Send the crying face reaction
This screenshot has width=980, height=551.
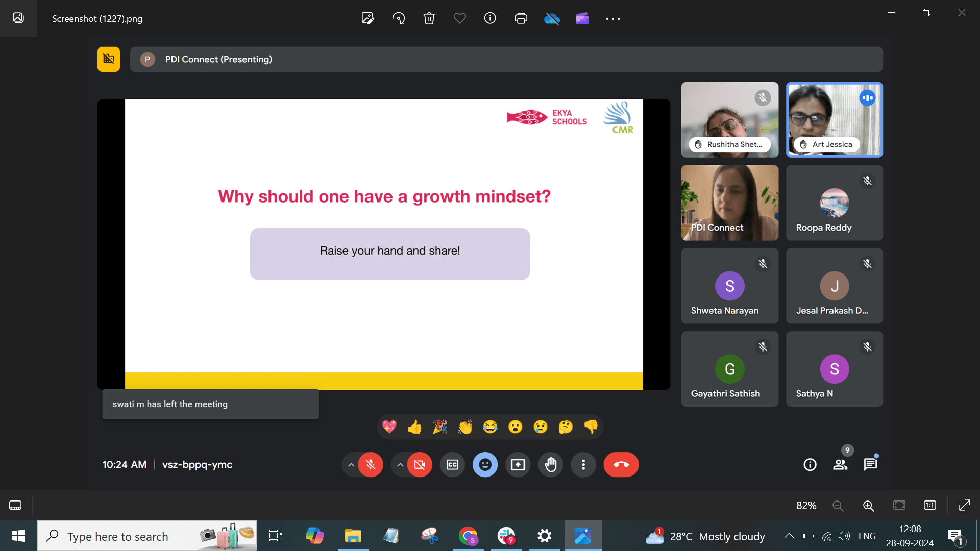(541, 427)
